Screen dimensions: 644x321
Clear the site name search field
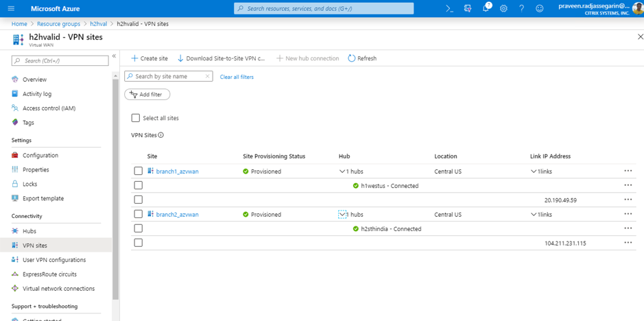[207, 76]
